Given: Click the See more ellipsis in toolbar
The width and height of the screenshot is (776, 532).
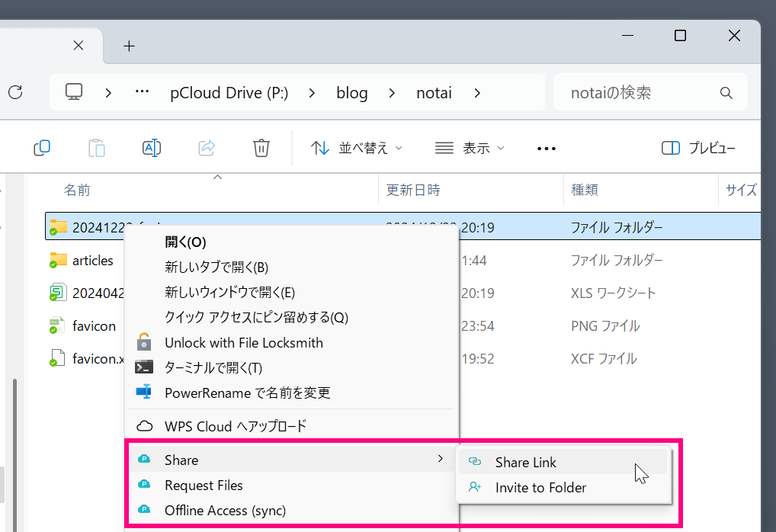Looking at the screenshot, I should click(x=547, y=149).
